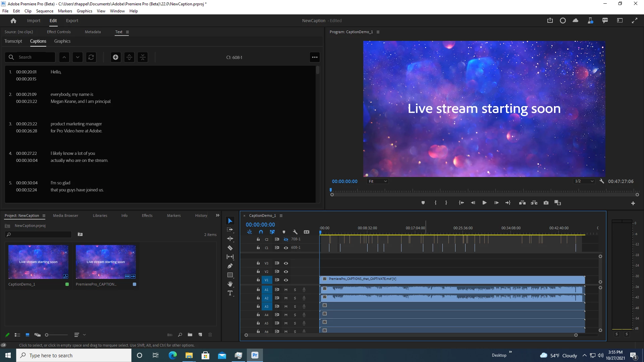
Task: Open the Sequence menu
Action: pos(45,11)
